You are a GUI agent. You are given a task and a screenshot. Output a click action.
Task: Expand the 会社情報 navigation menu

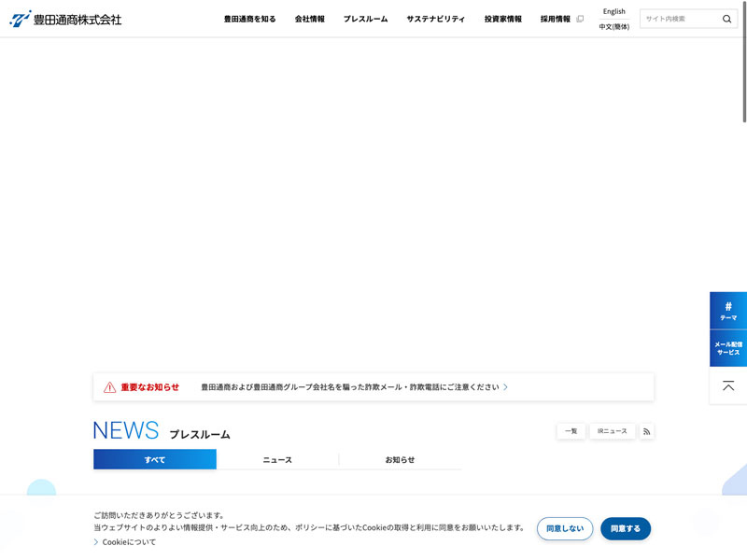point(309,19)
